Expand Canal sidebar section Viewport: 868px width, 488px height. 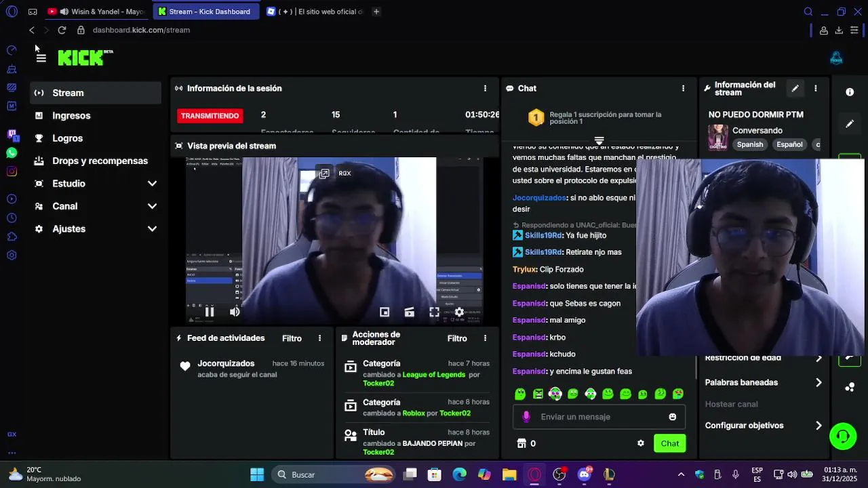pyautogui.click(x=152, y=206)
